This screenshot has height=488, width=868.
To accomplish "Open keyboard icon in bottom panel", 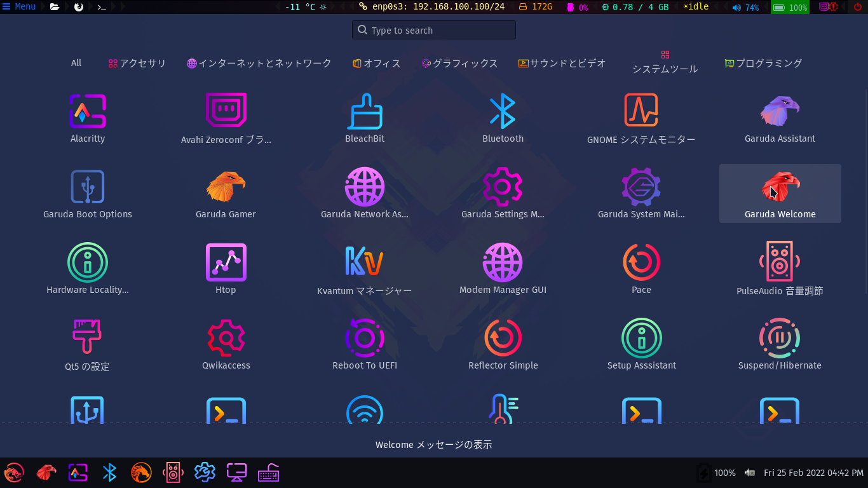I will pos(269,472).
